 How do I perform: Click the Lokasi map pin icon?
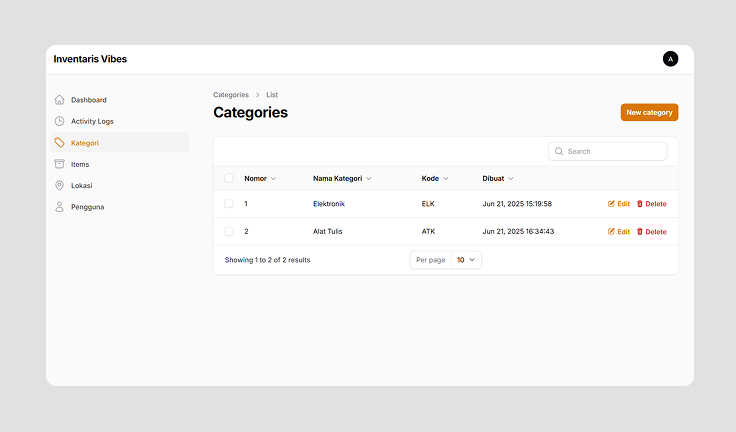pyautogui.click(x=60, y=186)
